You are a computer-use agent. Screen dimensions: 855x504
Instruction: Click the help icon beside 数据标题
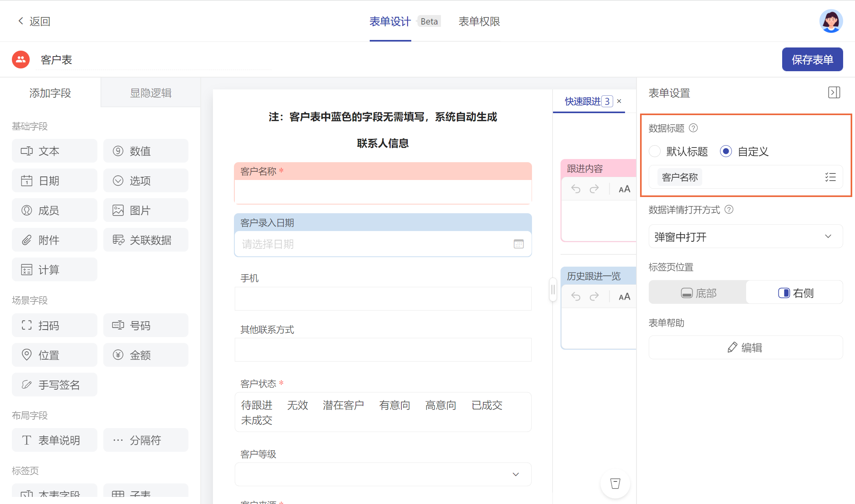(x=693, y=128)
